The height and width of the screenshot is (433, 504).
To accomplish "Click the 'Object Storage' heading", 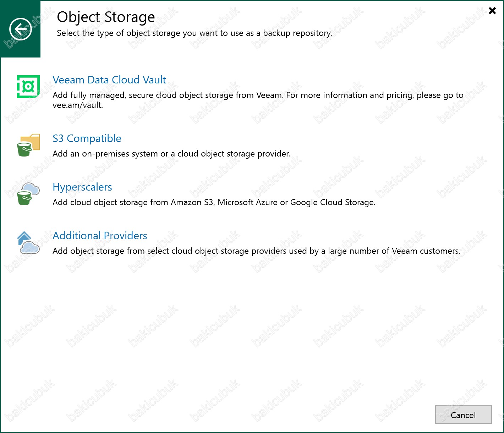I will (x=106, y=17).
